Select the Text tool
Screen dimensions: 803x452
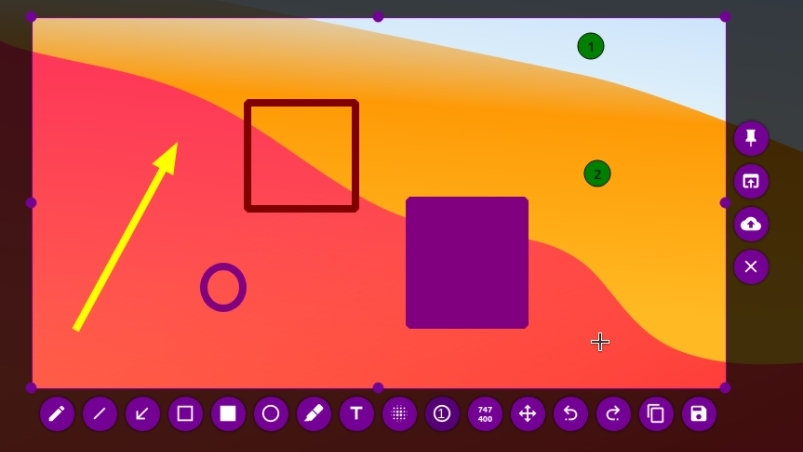click(356, 414)
